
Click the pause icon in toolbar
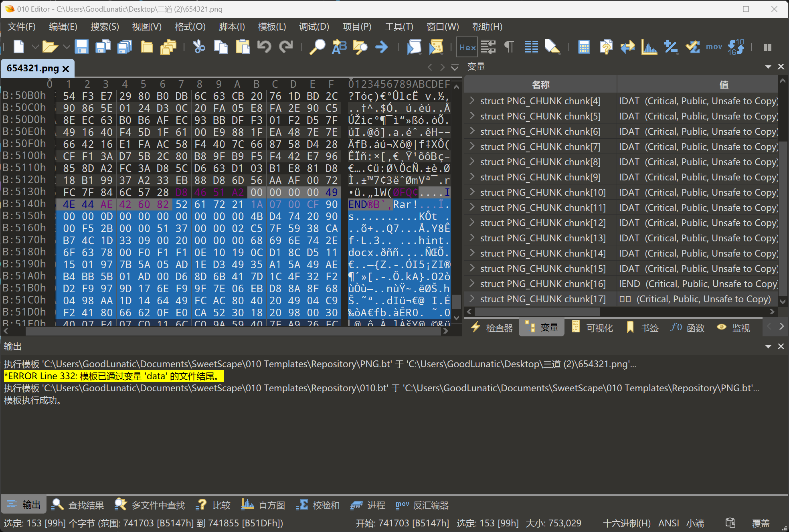768,47
